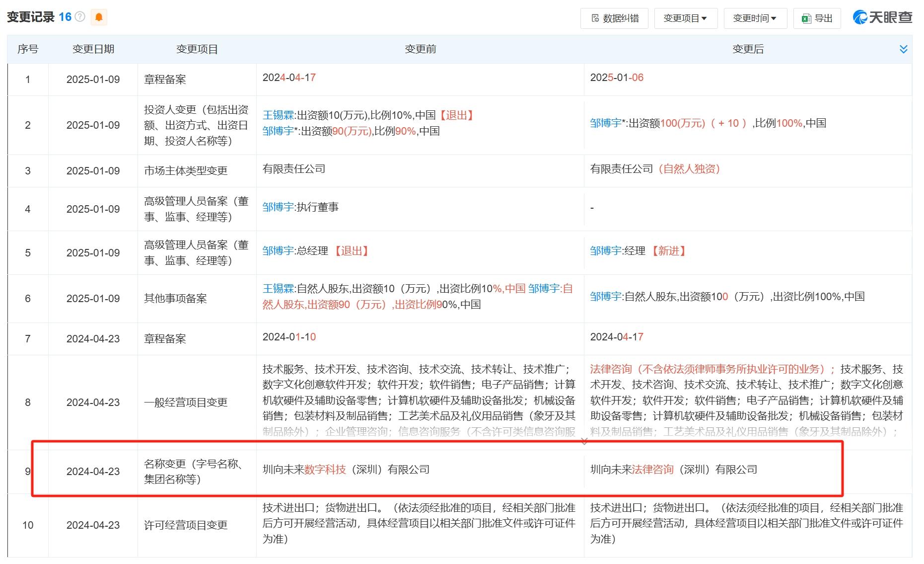The image size is (924, 564).
Task: Open 王锡霖 shareholder link in row 6
Action: (x=279, y=289)
